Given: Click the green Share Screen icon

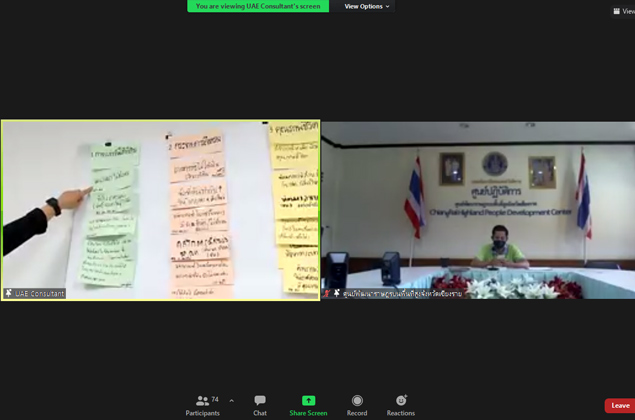Looking at the screenshot, I should click(x=308, y=400).
